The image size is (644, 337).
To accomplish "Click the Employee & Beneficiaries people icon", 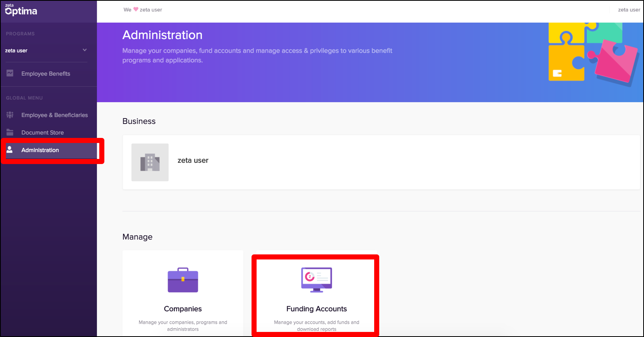I will tap(10, 115).
